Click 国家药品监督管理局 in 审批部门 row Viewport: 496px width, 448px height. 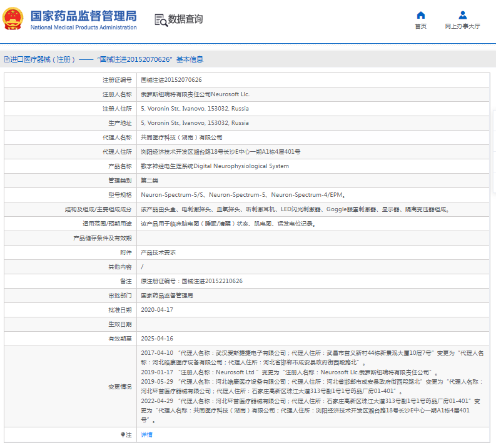[x=167, y=296]
